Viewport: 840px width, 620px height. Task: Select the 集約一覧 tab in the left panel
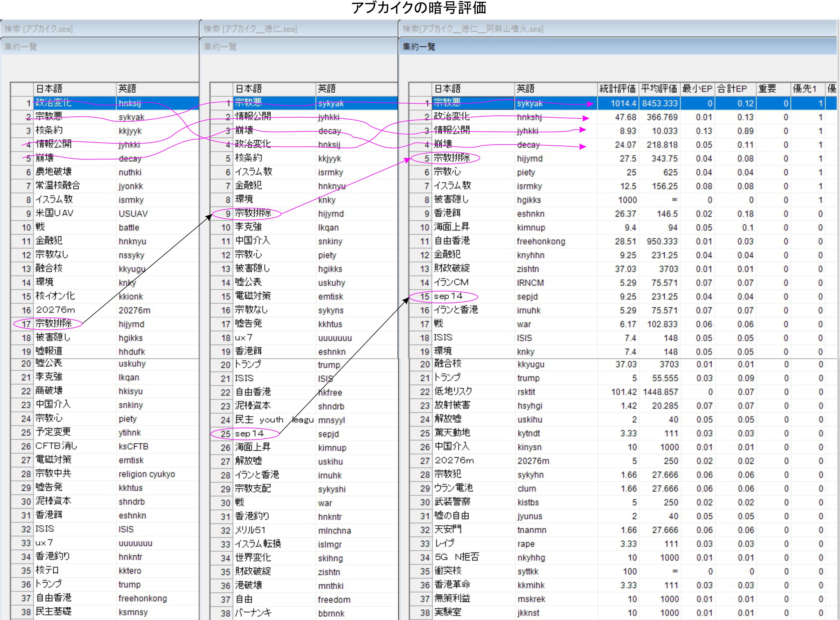pos(21,47)
